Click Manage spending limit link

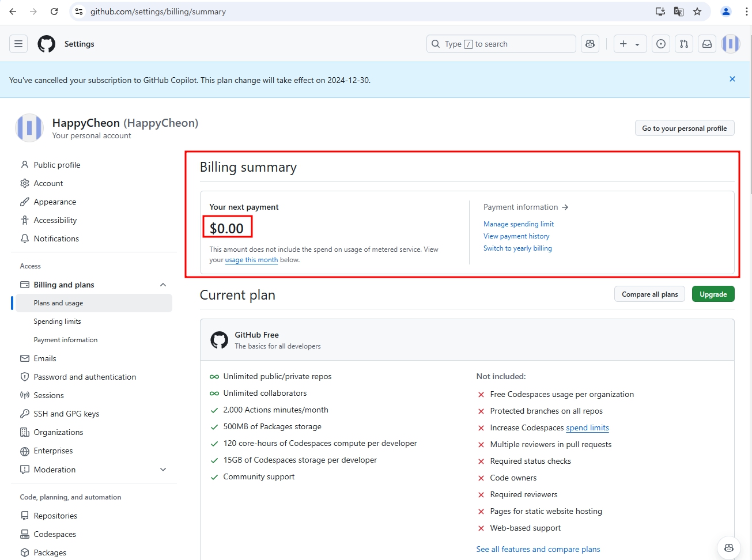(519, 224)
